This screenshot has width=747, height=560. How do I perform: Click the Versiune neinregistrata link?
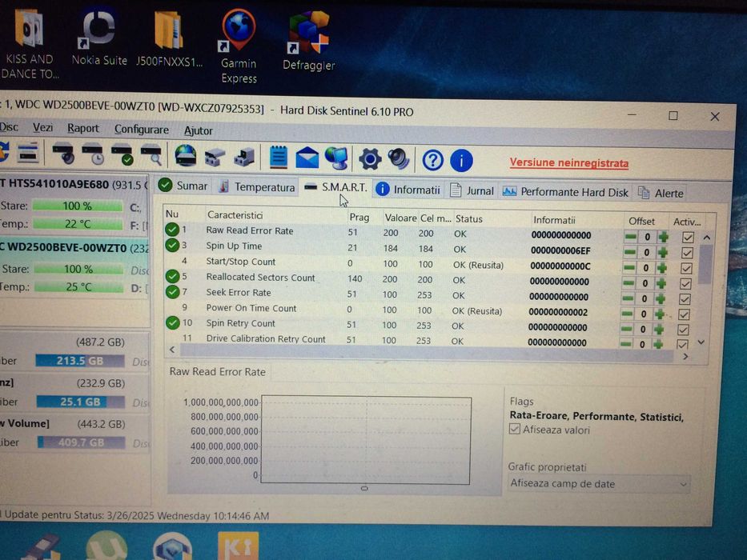point(568,163)
